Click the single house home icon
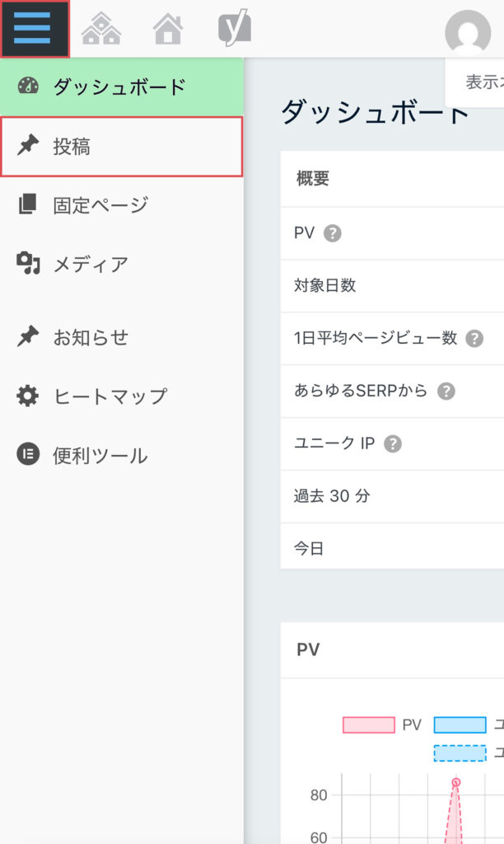The height and width of the screenshot is (844, 504). [x=168, y=30]
